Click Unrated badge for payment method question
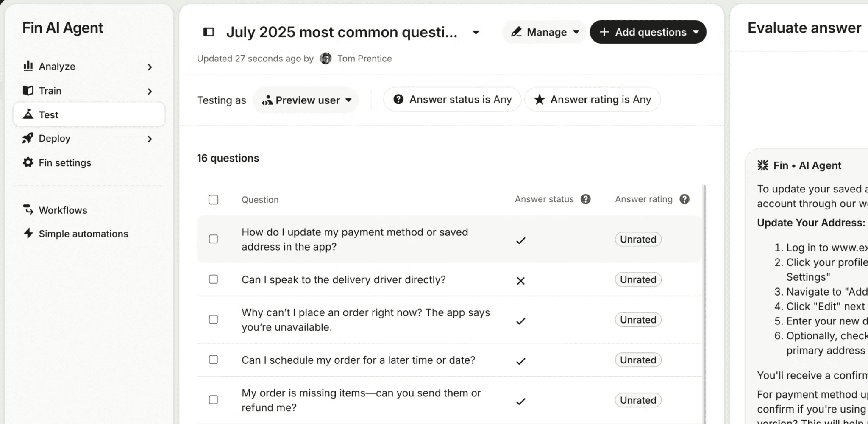Viewport: 868px width, 424px height. tap(638, 239)
